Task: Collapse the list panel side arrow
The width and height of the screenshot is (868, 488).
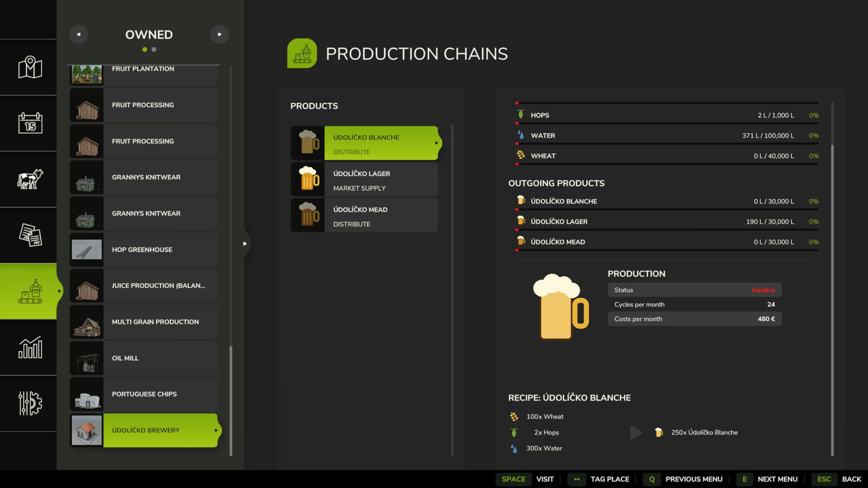Action: click(x=245, y=244)
